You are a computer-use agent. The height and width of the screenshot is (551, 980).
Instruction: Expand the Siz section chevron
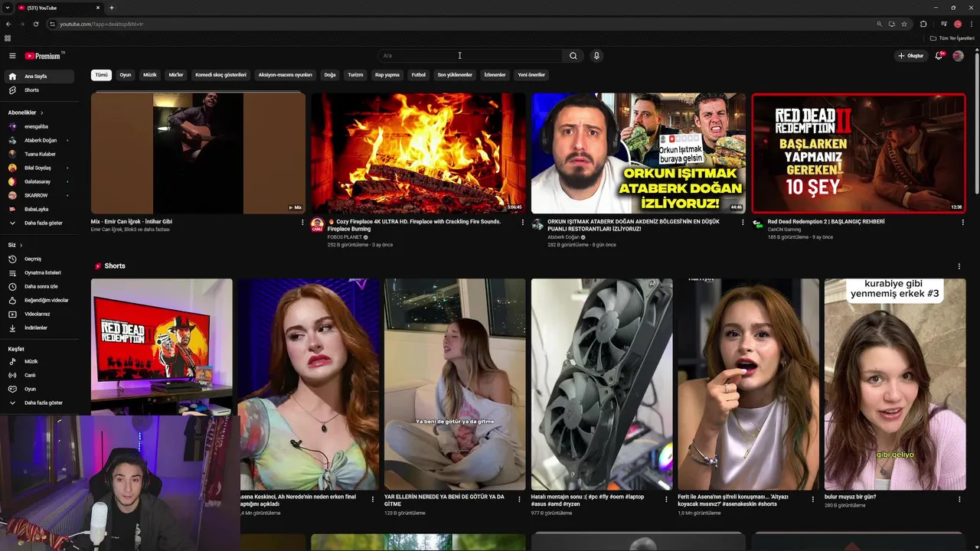(x=21, y=245)
